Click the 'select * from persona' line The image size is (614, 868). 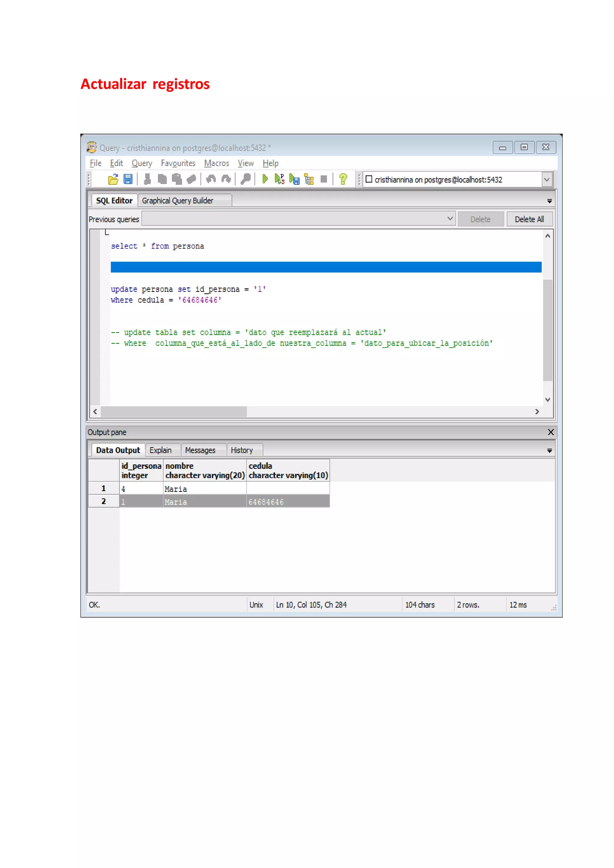click(x=157, y=246)
